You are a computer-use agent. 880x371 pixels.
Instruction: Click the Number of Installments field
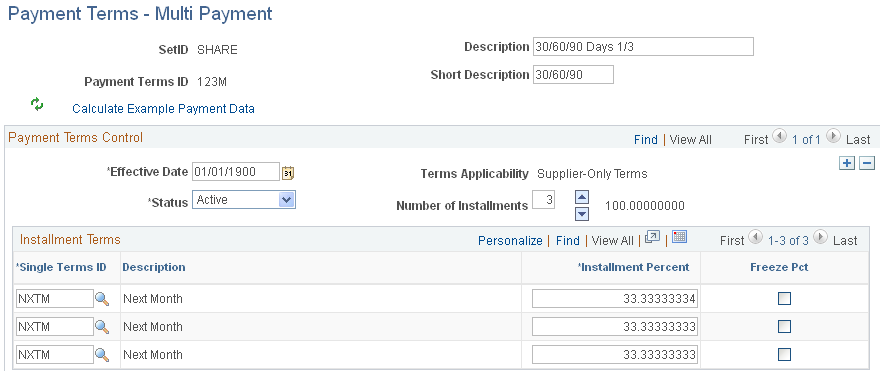pyautogui.click(x=543, y=200)
